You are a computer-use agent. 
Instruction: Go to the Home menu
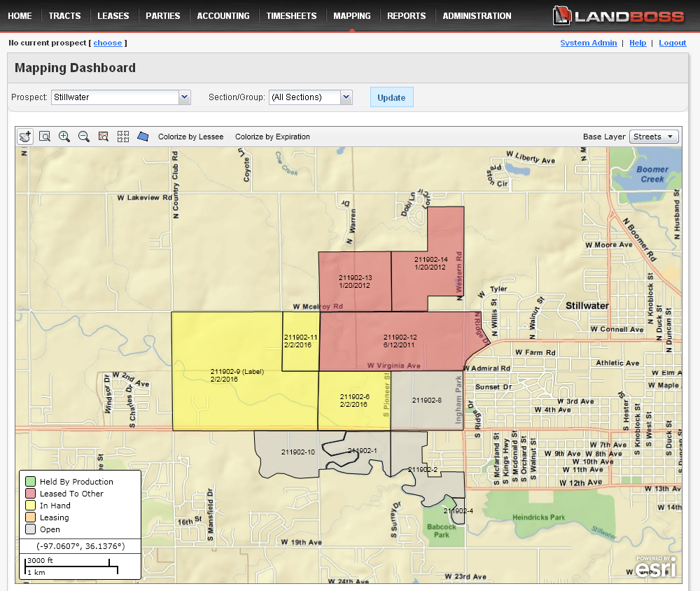click(x=20, y=16)
